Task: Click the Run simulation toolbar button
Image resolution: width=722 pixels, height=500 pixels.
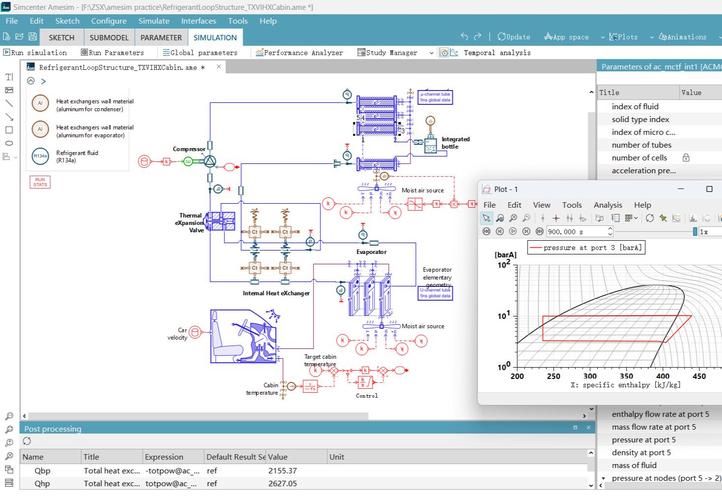Action: [x=35, y=52]
